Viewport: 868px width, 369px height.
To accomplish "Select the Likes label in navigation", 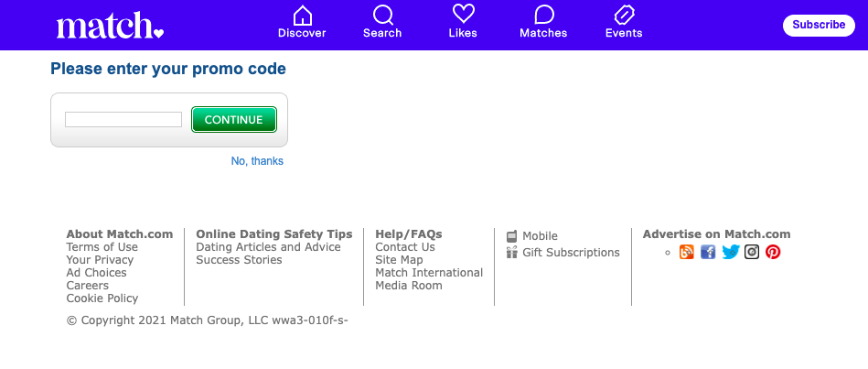I will [463, 33].
